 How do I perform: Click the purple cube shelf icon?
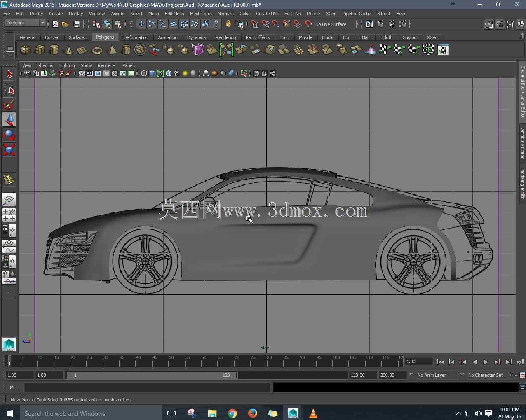198,50
